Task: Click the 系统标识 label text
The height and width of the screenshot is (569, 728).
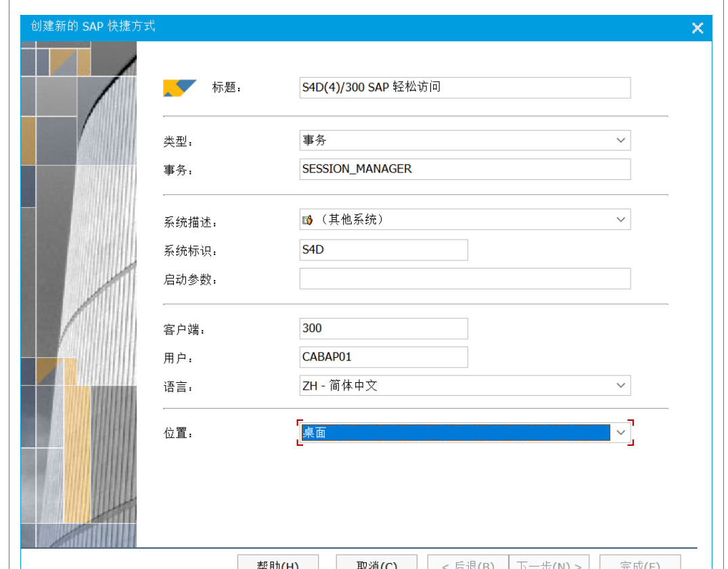Action: pos(190,251)
